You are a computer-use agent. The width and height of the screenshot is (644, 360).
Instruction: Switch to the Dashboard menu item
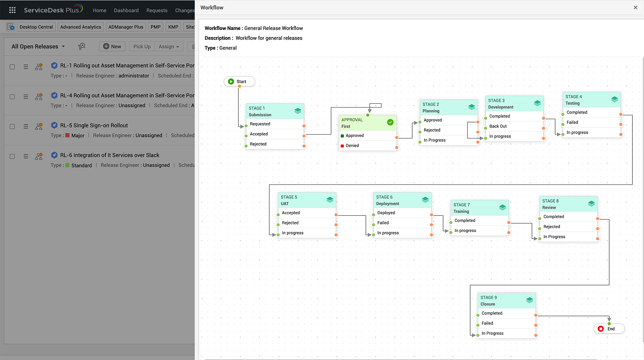point(126,10)
